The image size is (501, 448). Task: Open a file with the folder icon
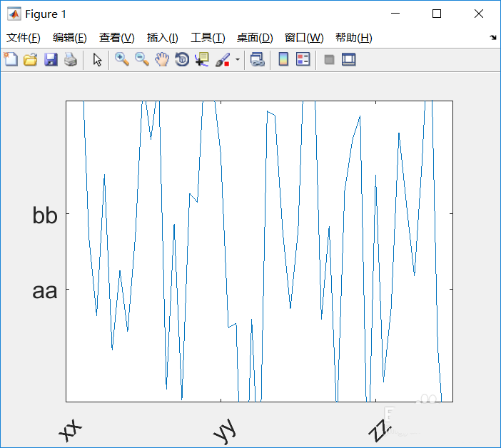point(31,60)
